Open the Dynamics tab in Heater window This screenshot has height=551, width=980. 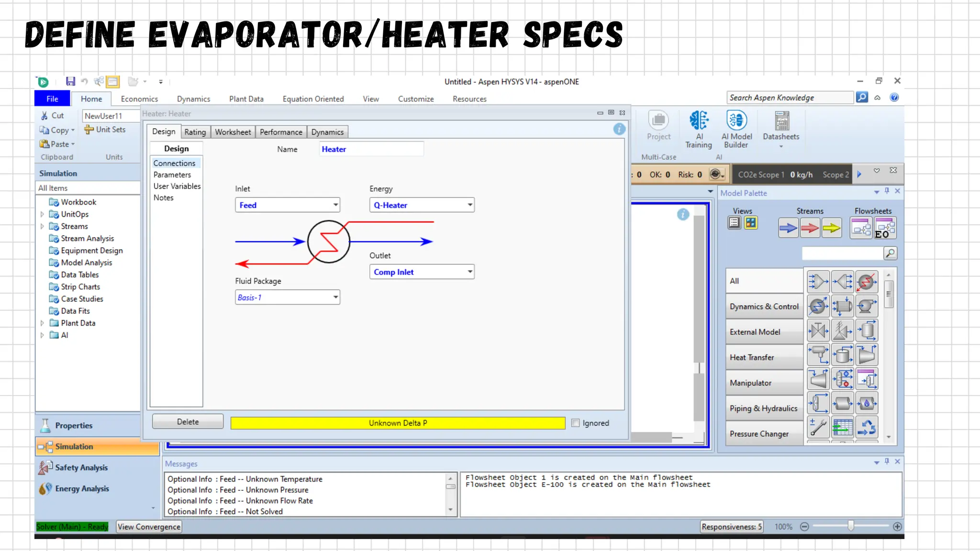pos(327,132)
